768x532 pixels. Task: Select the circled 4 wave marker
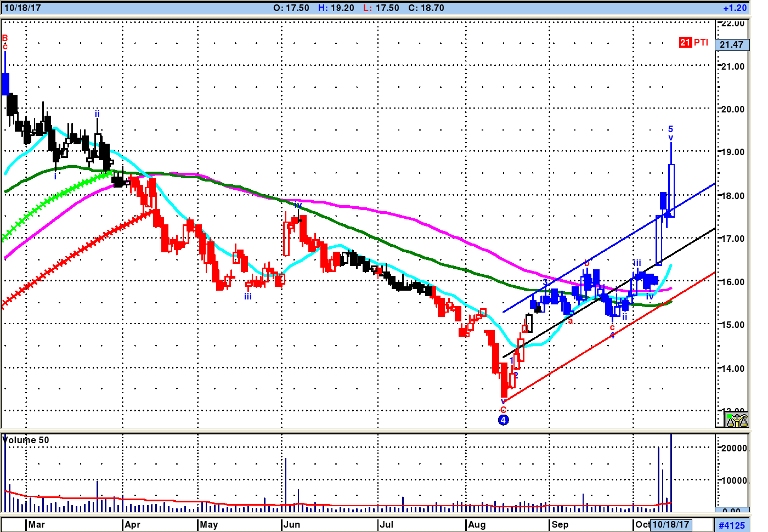[503, 420]
